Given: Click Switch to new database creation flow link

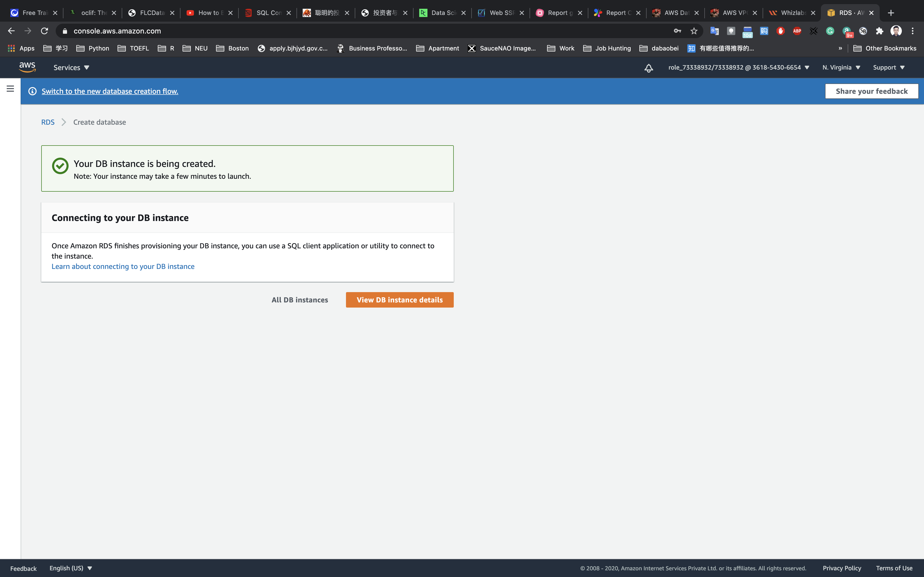Looking at the screenshot, I should [x=110, y=91].
